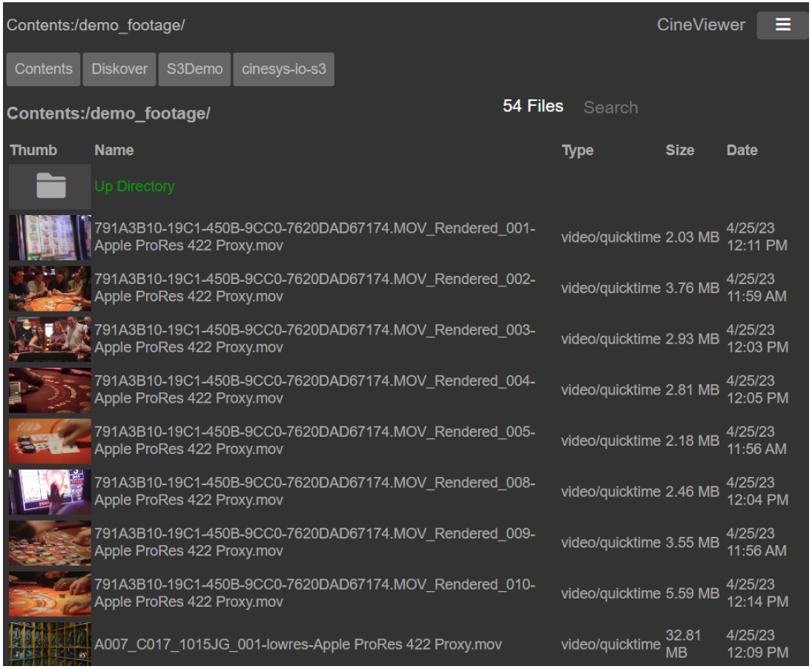Select thumbnail of Rendered_003 clip
Image resolution: width=812 pixels, height=669 pixels.
point(50,339)
